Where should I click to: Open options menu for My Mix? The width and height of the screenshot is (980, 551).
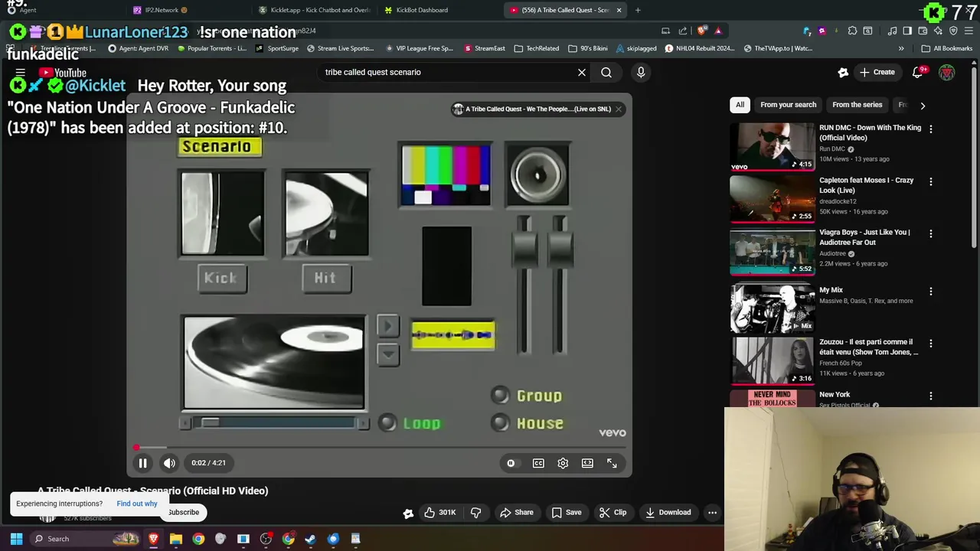coord(931,292)
